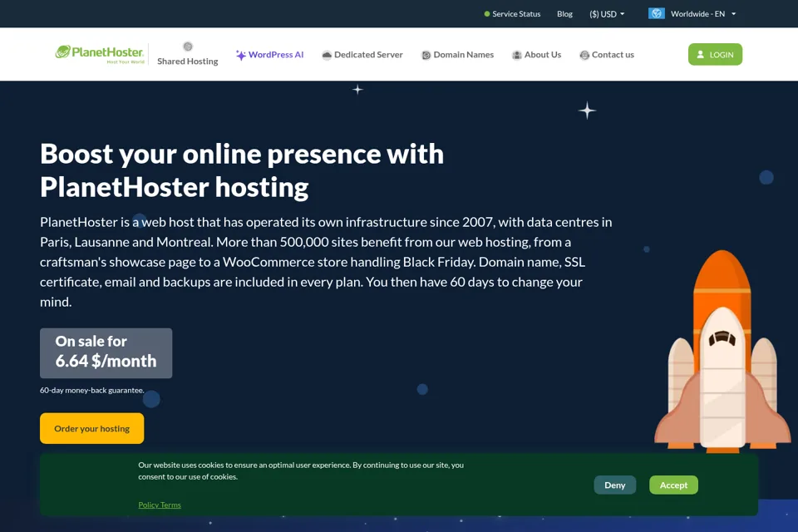Click the green LOGIN button
The image size is (798, 532).
click(715, 55)
